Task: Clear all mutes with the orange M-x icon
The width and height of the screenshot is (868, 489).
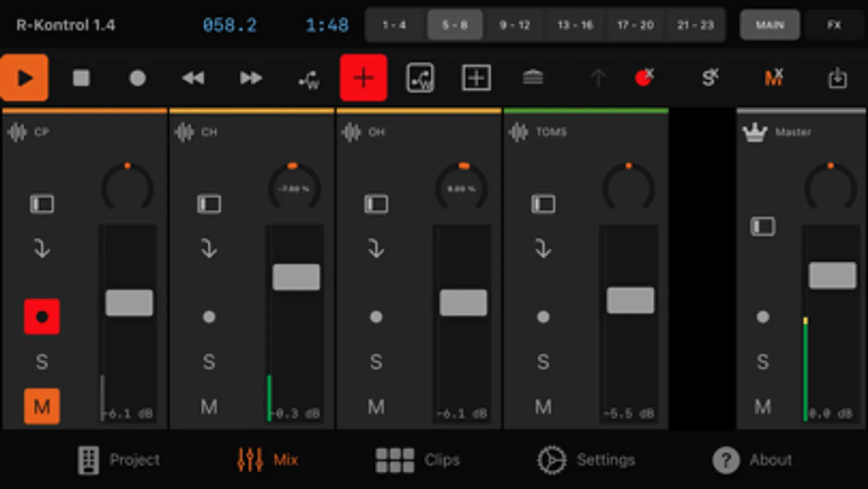Action: pos(774,78)
